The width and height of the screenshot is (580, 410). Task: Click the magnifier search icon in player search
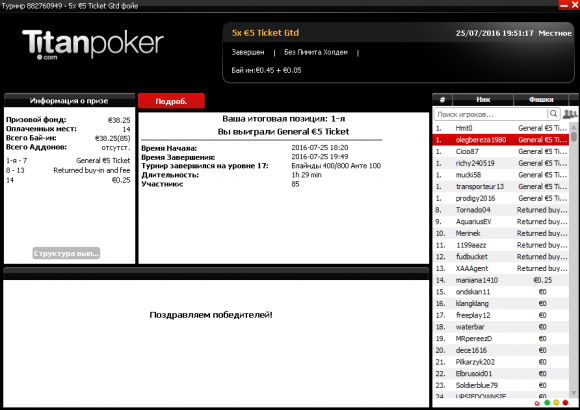click(x=553, y=114)
